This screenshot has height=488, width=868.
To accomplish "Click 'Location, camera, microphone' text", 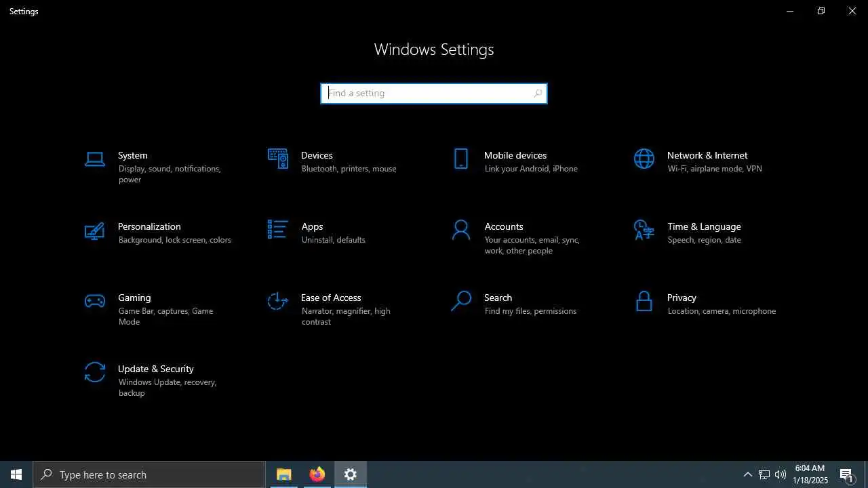I will [722, 311].
